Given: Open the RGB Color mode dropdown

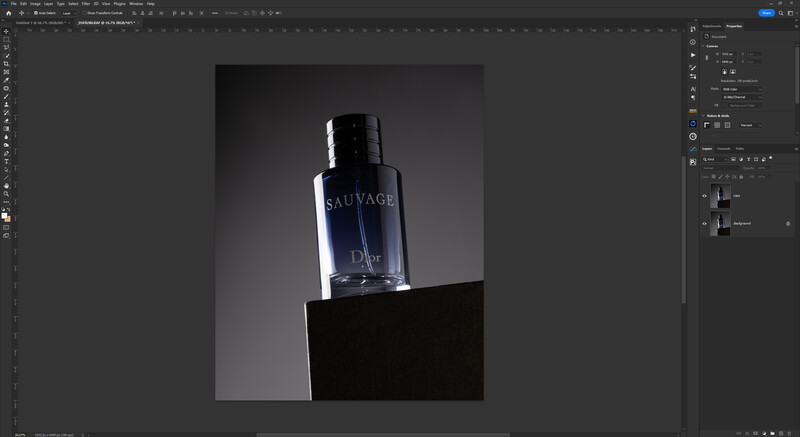Looking at the screenshot, I should click(x=741, y=89).
